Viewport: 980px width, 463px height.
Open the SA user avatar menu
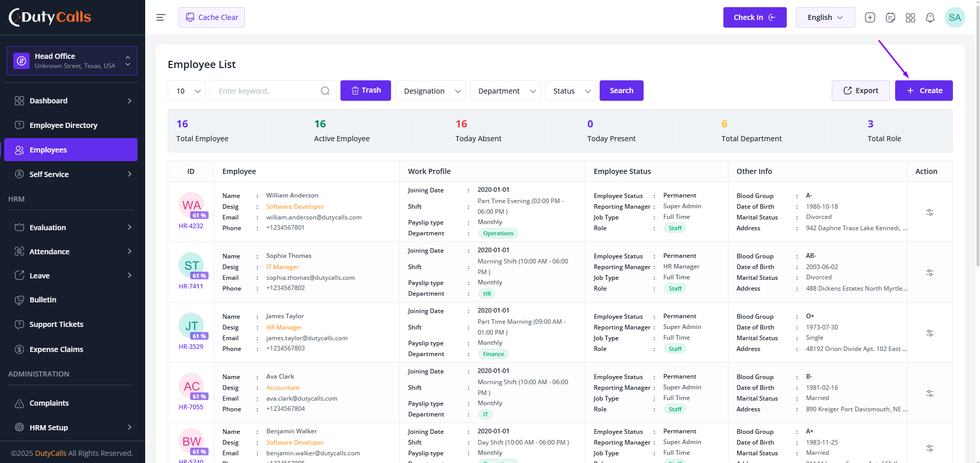[954, 17]
